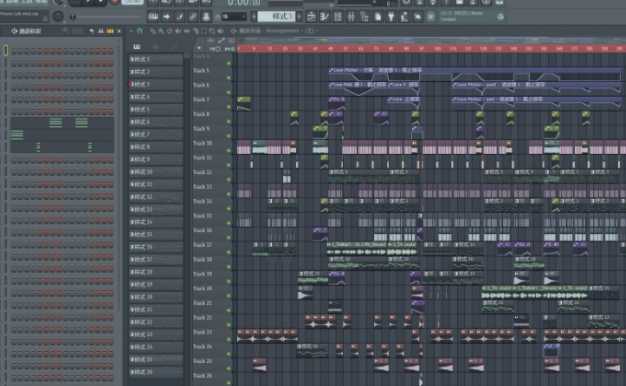This screenshot has height=386, width=626.
Task: Select the playlist Playback speaker tool
Action: 220,31
